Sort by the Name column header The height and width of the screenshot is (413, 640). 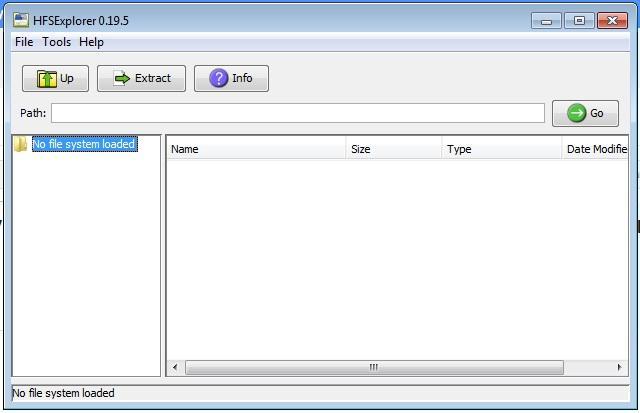pos(256,149)
